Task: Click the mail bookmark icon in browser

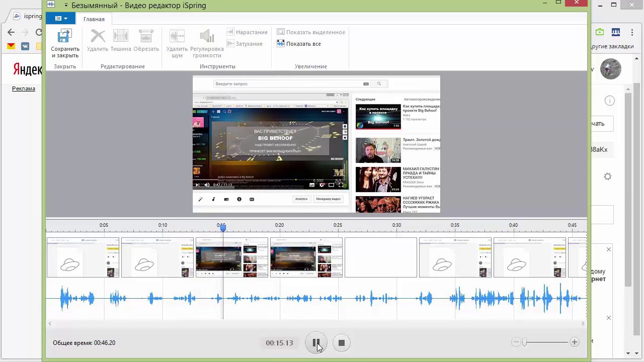Action: [x=11, y=46]
